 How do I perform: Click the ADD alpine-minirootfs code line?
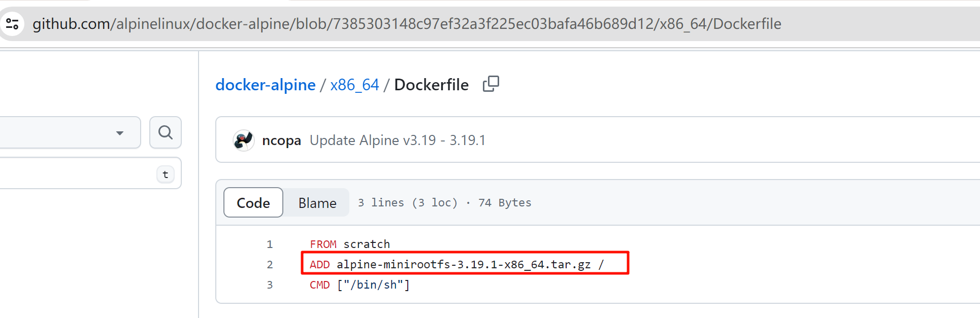[x=456, y=265]
